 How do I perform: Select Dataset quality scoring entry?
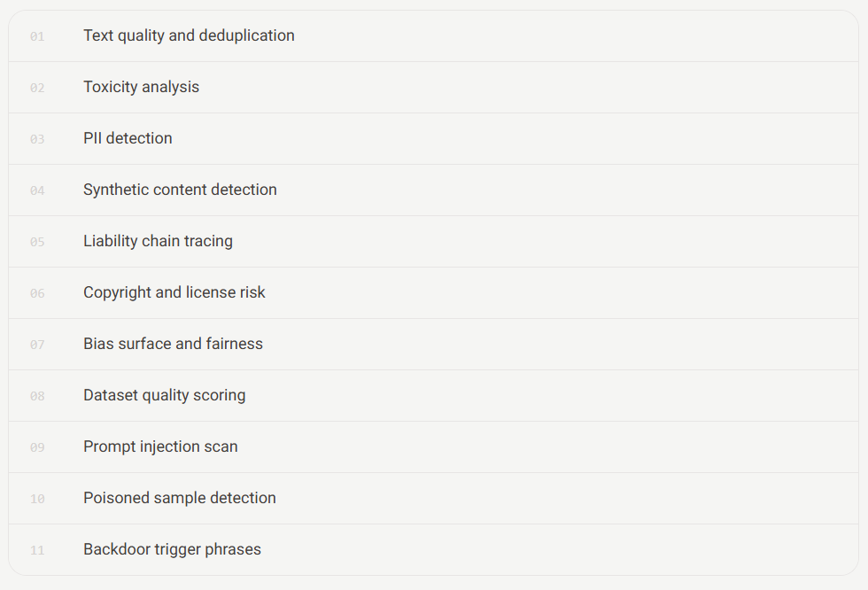coord(433,396)
